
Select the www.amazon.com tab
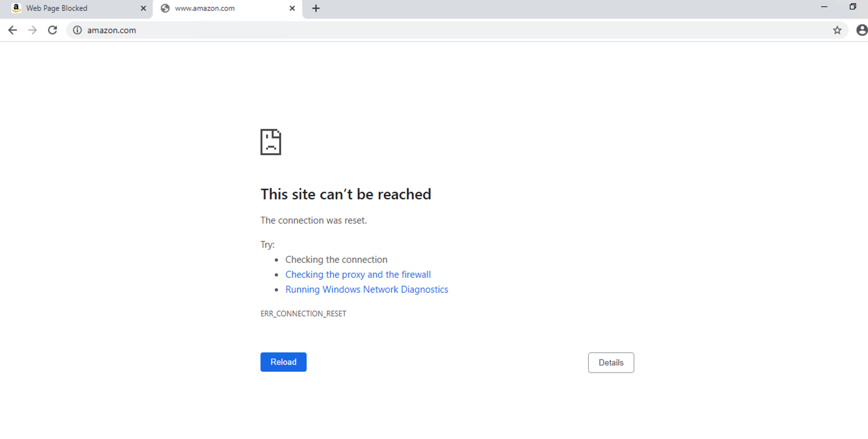point(212,9)
